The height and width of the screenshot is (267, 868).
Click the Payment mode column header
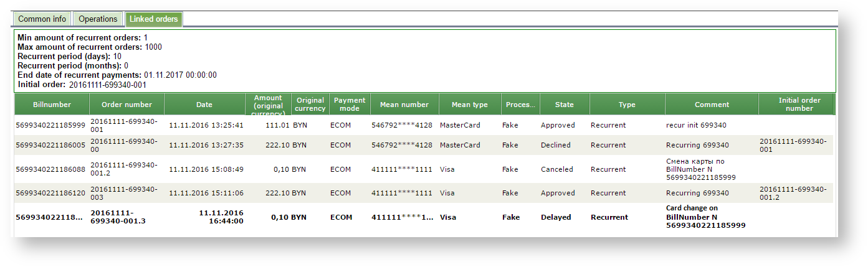point(350,105)
